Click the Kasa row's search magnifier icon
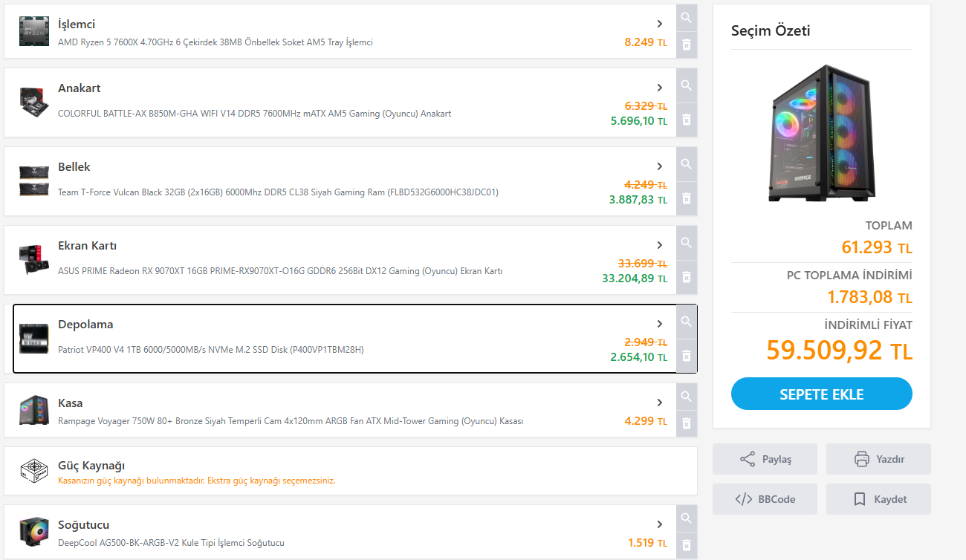The image size is (966, 560). (687, 397)
